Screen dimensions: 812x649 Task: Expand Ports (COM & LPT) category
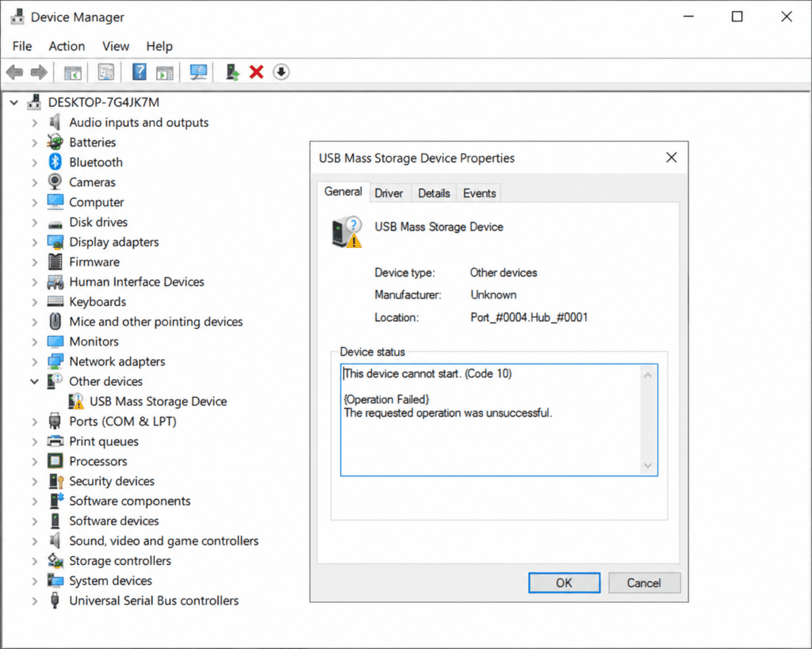34,422
